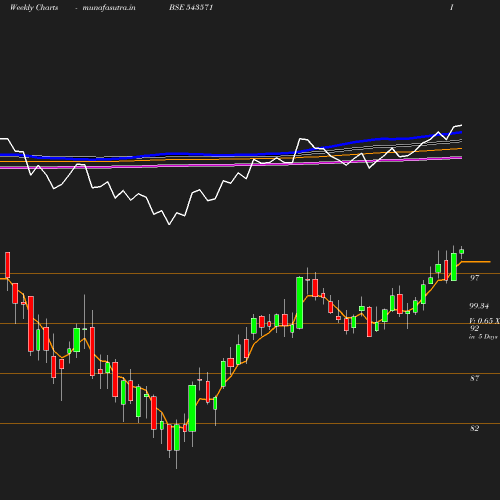Click the lowest trough of the white line
The width and height of the screenshot is (500, 500).
coord(169,224)
